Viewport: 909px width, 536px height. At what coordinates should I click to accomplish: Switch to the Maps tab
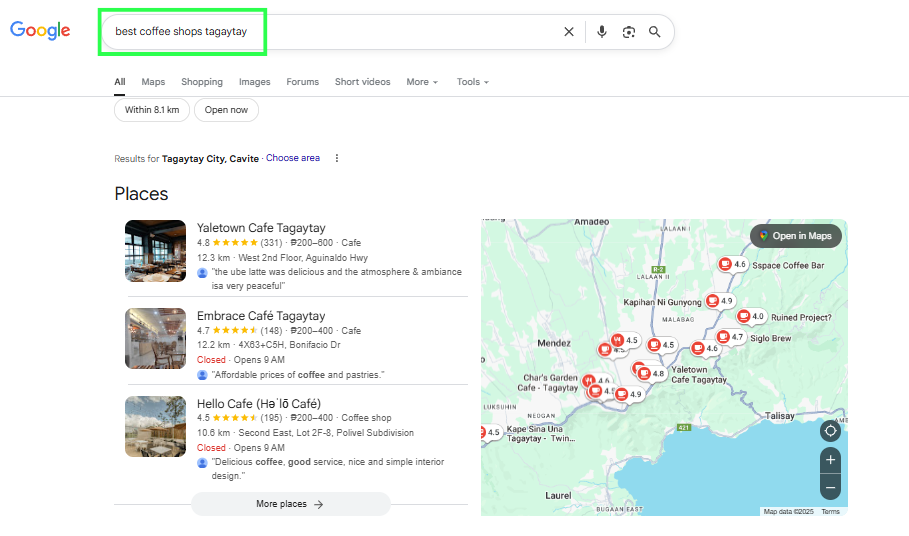[x=153, y=82]
